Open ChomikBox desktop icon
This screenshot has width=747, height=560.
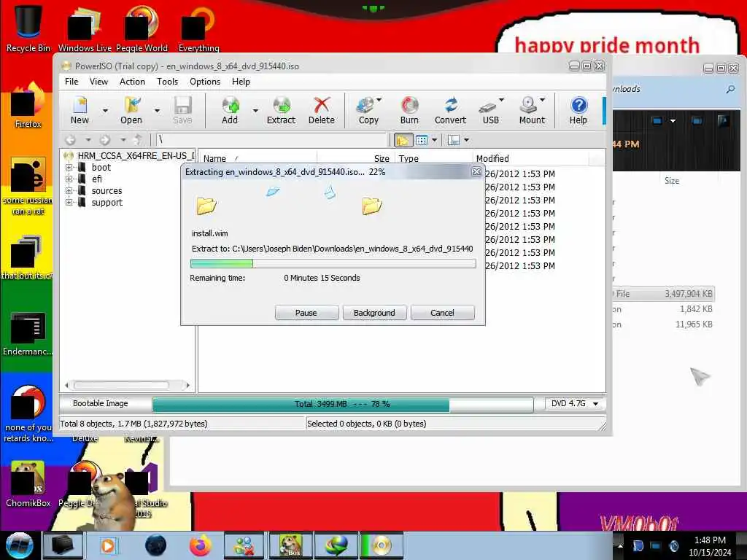click(28, 483)
